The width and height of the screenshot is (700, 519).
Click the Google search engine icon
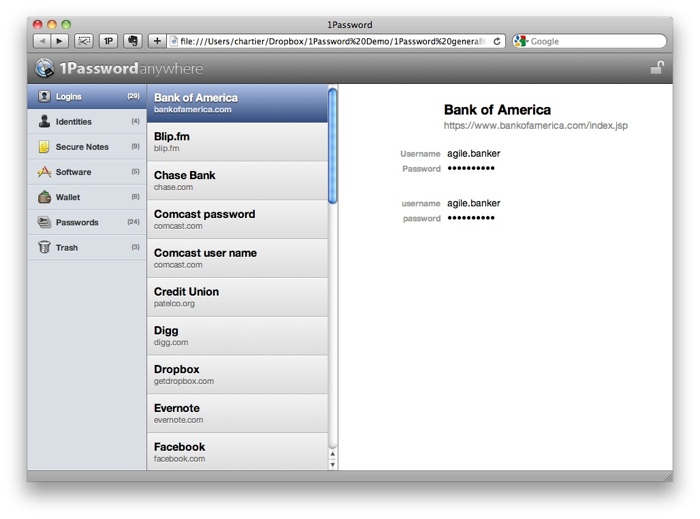point(521,41)
